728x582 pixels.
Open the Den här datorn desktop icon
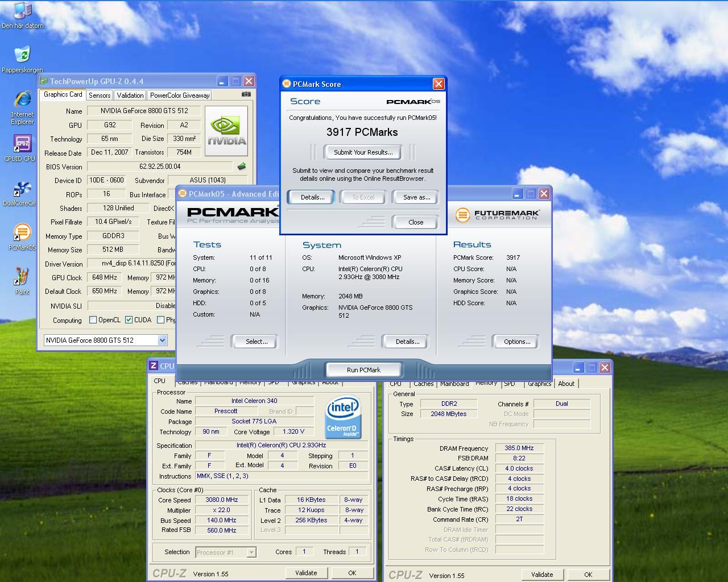pos(22,15)
